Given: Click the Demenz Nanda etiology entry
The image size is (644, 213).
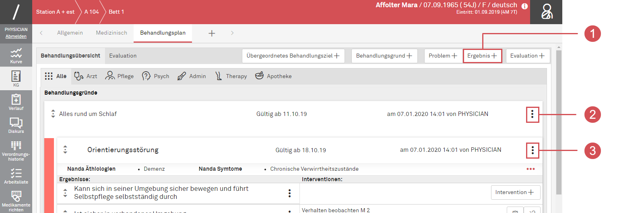Looking at the screenshot, I should (154, 169).
